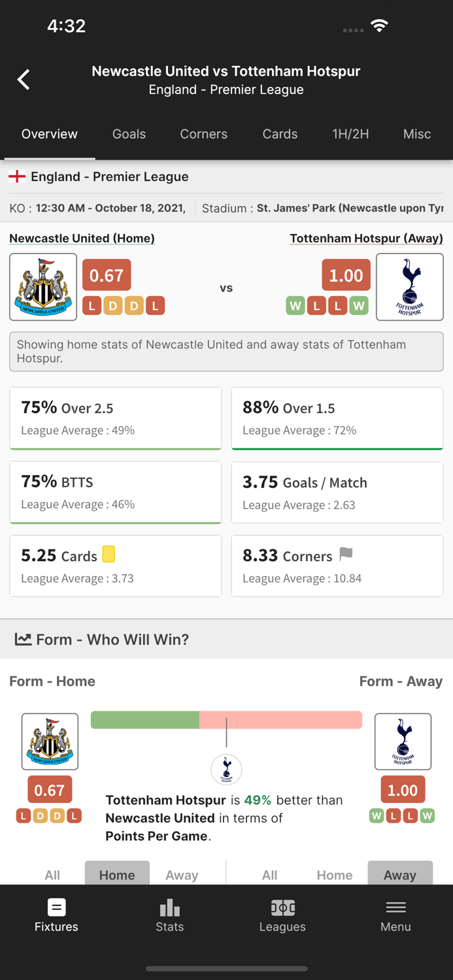This screenshot has width=453, height=980.
Task: Select the Away filter for Tottenham form
Action: coord(400,875)
